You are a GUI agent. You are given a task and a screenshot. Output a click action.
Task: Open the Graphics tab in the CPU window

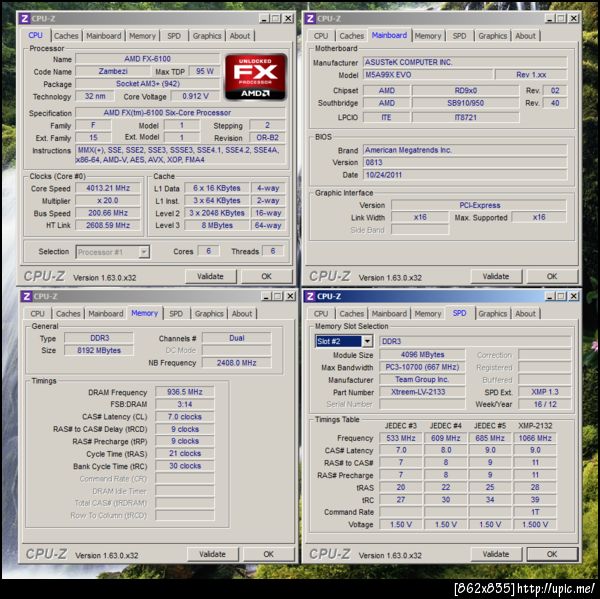(x=207, y=36)
